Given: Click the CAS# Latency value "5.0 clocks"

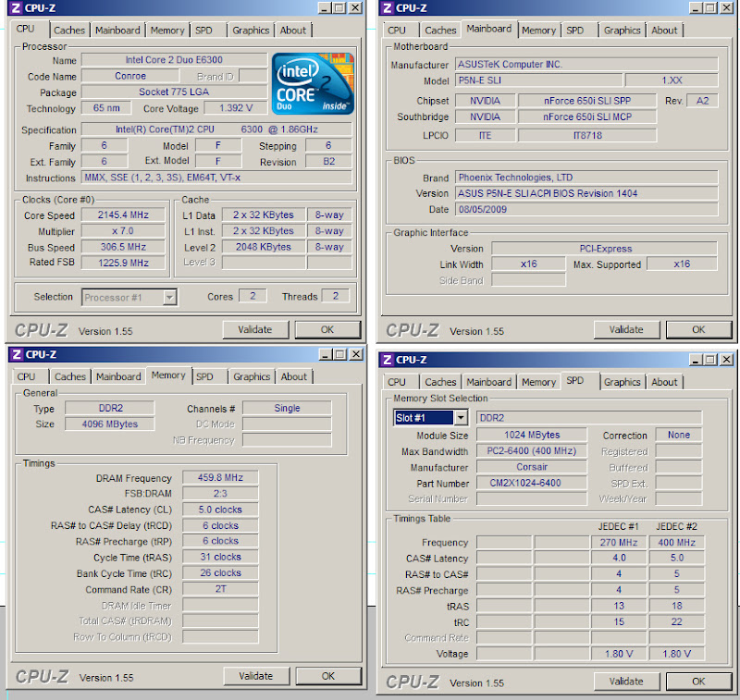Looking at the screenshot, I should pos(220,510).
